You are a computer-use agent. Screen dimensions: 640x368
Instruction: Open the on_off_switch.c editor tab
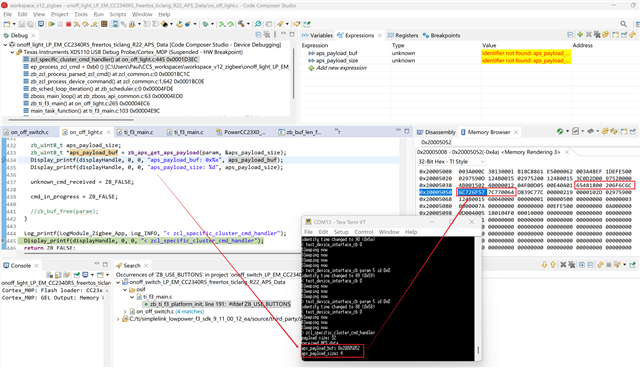tap(26, 132)
